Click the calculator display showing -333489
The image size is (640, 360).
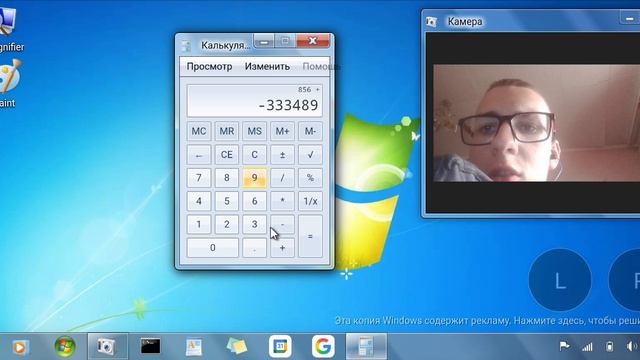[x=254, y=101]
